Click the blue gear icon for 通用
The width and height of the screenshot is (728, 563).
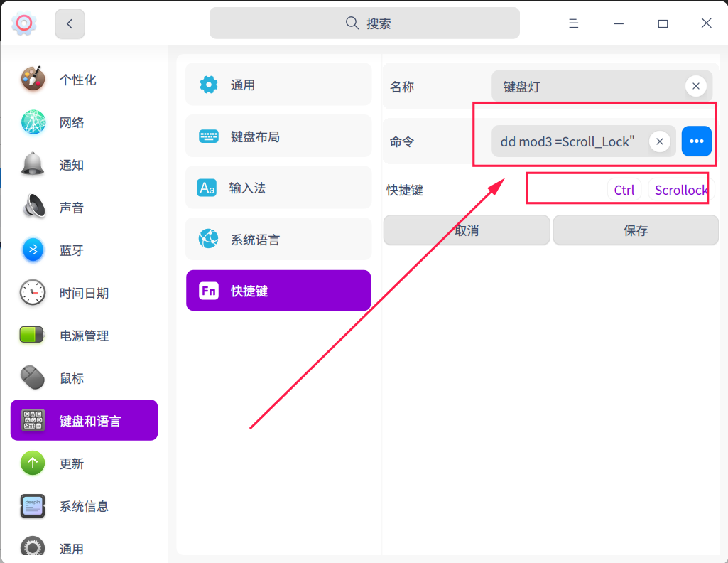point(209,85)
